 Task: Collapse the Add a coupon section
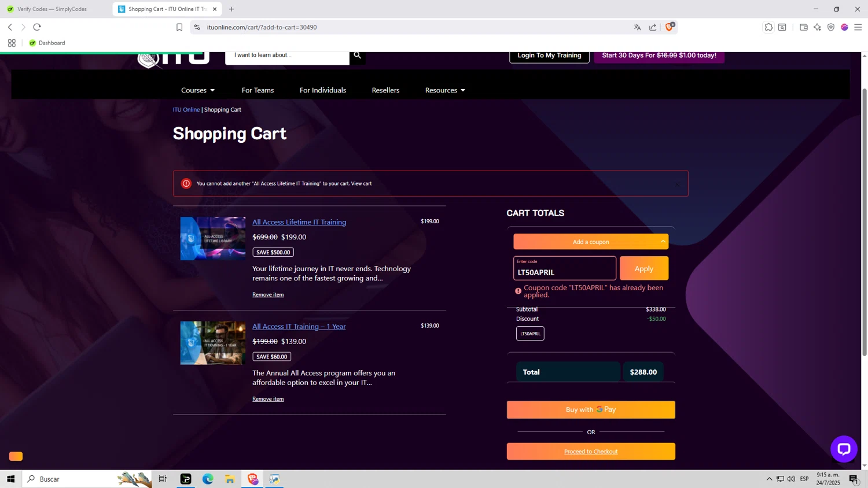coord(591,242)
